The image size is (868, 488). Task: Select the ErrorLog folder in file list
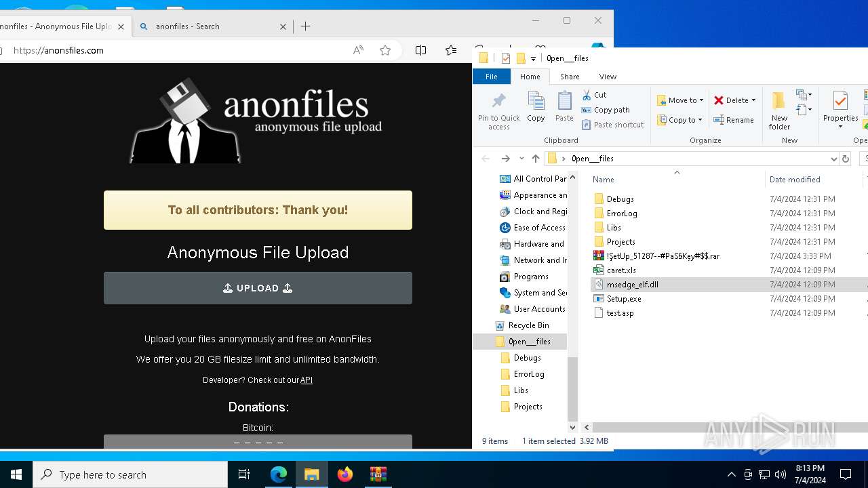(622, 213)
